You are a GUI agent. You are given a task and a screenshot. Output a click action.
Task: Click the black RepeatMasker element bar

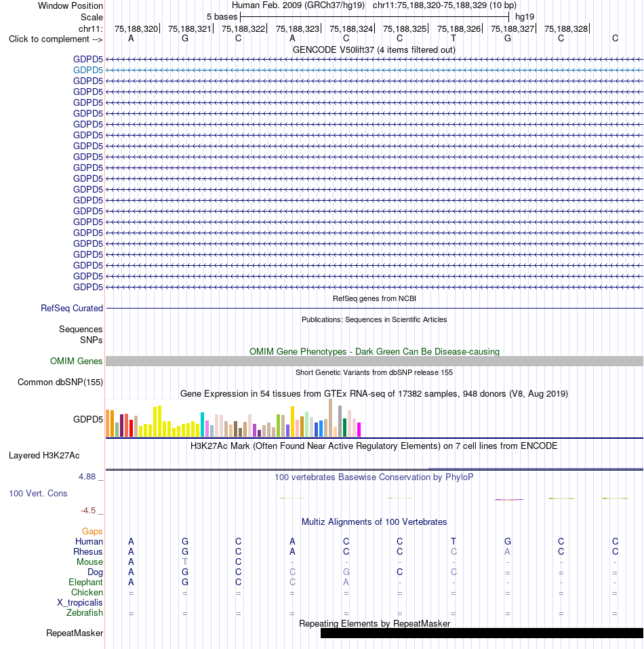(482, 633)
